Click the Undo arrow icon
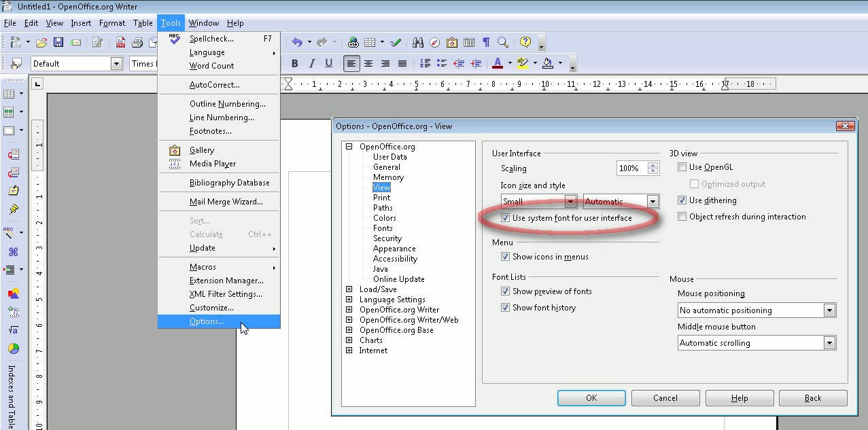Viewport: 868px width, 430px height. 297,42
